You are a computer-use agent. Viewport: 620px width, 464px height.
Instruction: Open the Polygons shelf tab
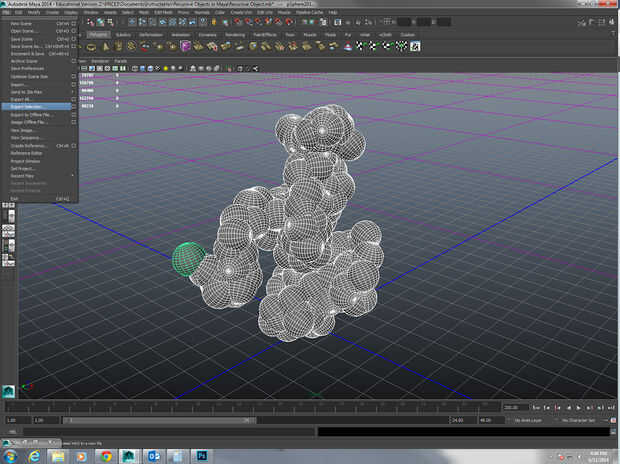tap(98, 34)
